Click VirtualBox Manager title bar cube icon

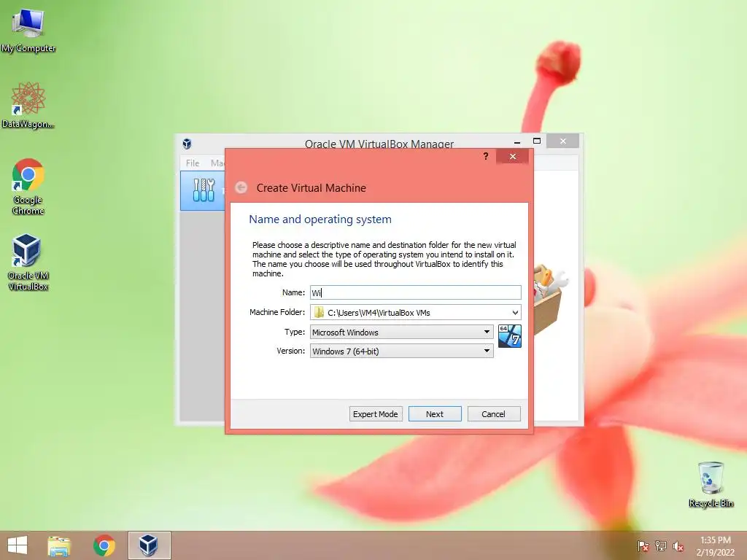click(187, 144)
